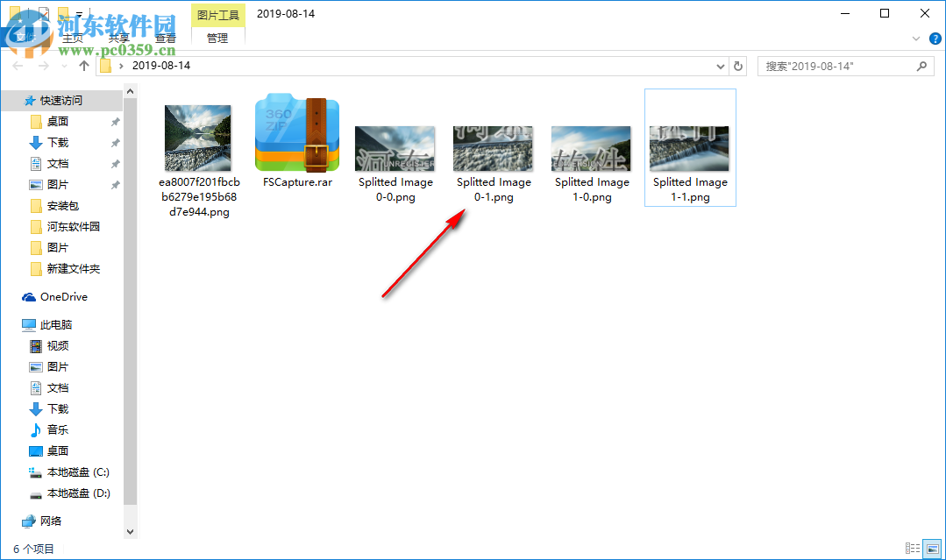Open the 安装包 folder
This screenshot has height=560, width=946.
coord(63,206)
